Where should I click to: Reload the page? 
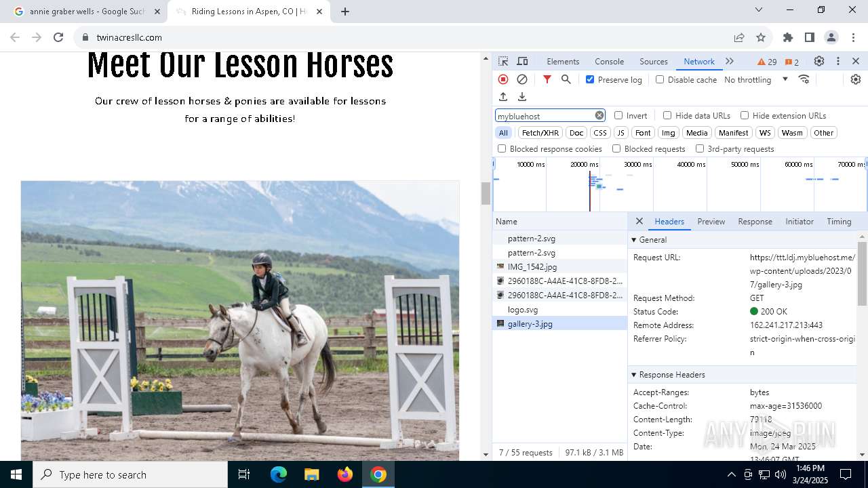click(58, 37)
